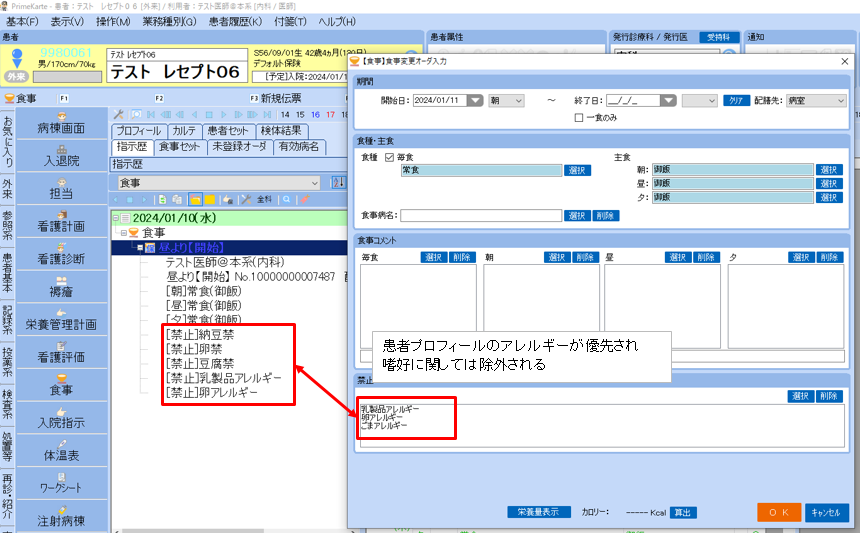Open 栄養管理計画 nutrition management plan
The image size is (860, 533).
61,319
